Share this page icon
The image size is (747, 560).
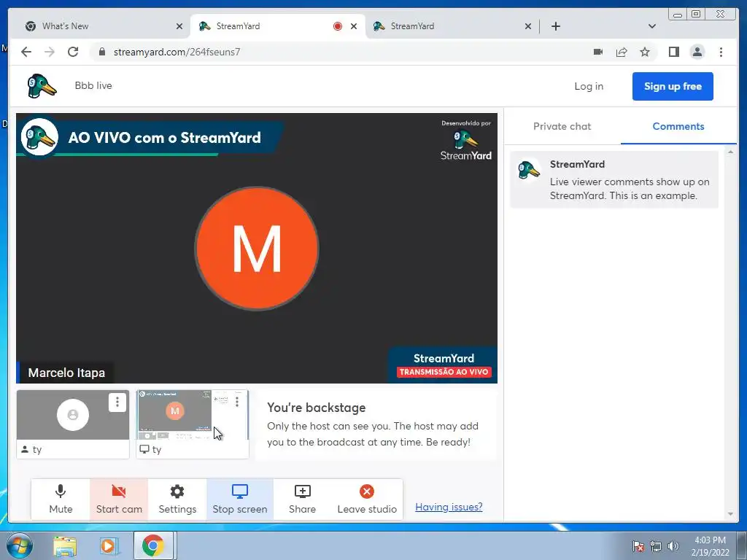pos(622,52)
